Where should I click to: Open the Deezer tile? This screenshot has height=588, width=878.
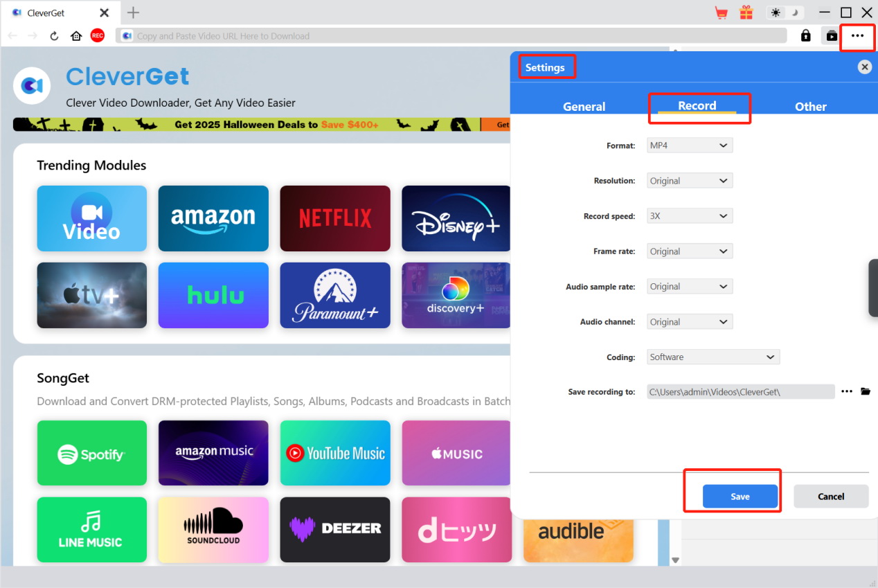point(335,529)
